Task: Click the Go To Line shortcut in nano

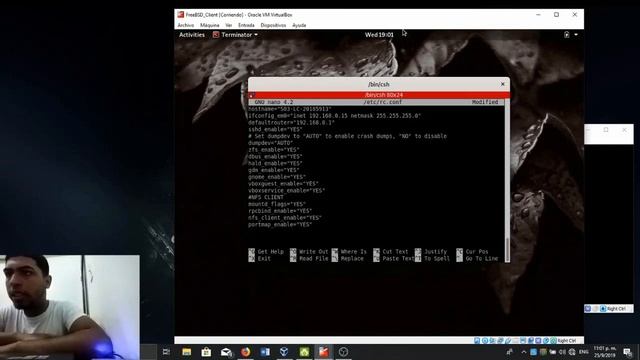Action: coord(478,259)
